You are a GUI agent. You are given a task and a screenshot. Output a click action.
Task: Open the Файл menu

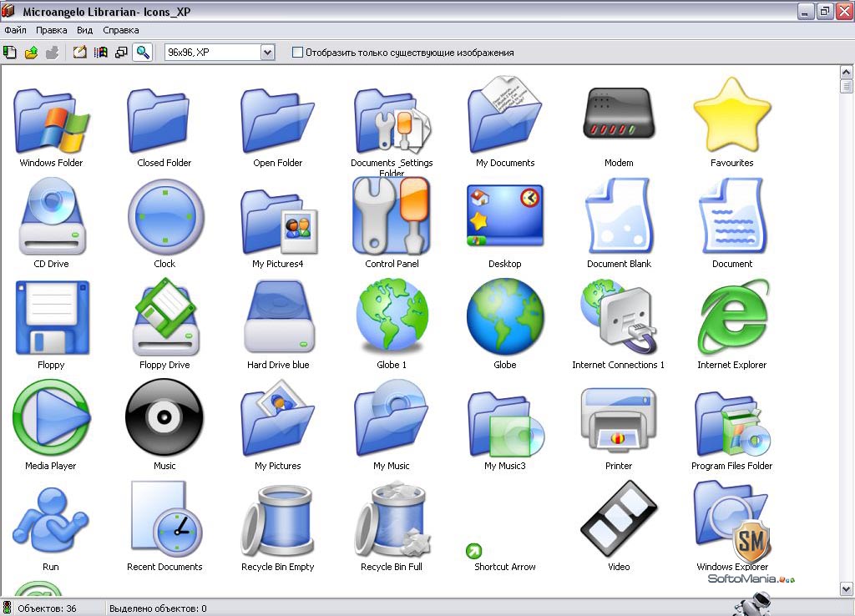click(15, 30)
